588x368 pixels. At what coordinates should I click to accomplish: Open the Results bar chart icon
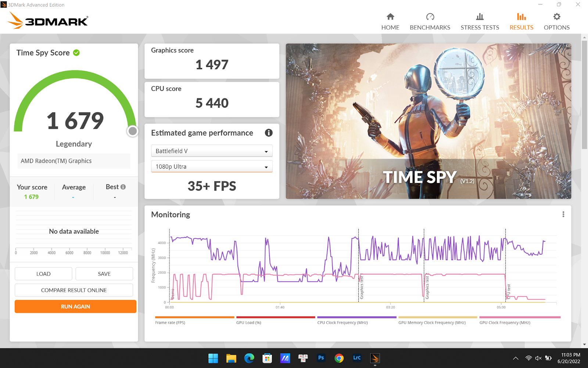[521, 17]
